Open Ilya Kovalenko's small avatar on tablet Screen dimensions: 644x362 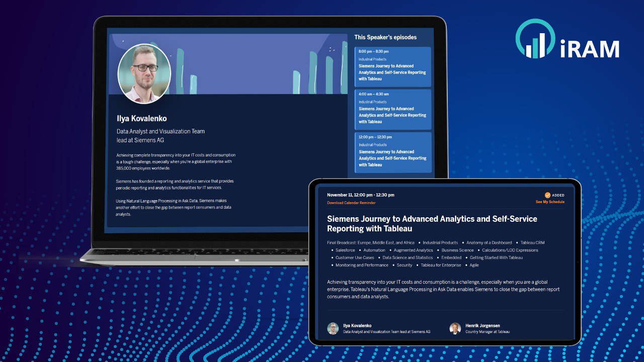[333, 328]
